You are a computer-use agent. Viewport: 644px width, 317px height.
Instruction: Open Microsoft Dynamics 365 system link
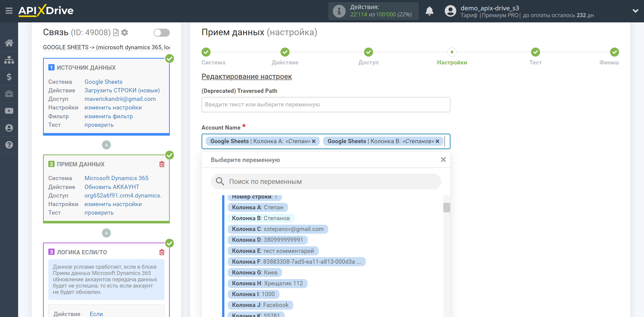(116, 178)
